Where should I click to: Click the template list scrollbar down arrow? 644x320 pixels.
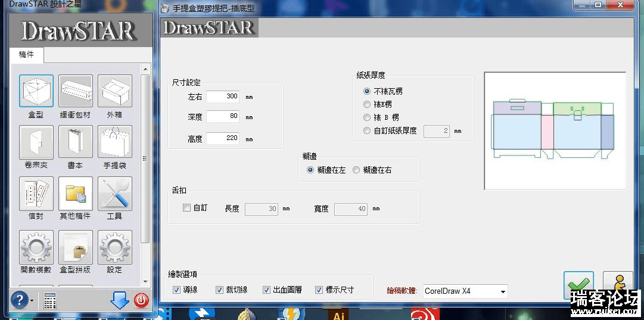[145, 281]
